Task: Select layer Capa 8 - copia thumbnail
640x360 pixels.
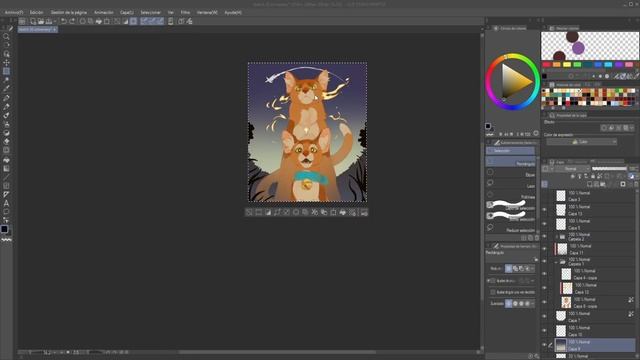Action: (566, 302)
